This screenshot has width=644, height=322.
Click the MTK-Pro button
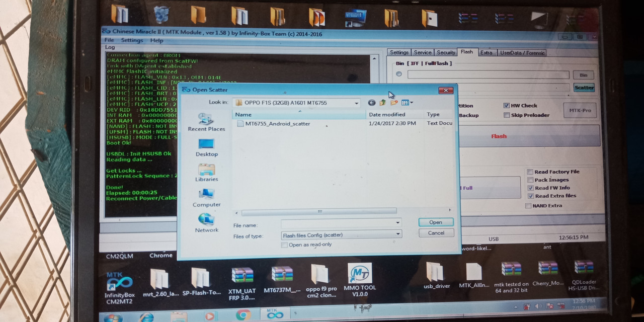click(580, 111)
